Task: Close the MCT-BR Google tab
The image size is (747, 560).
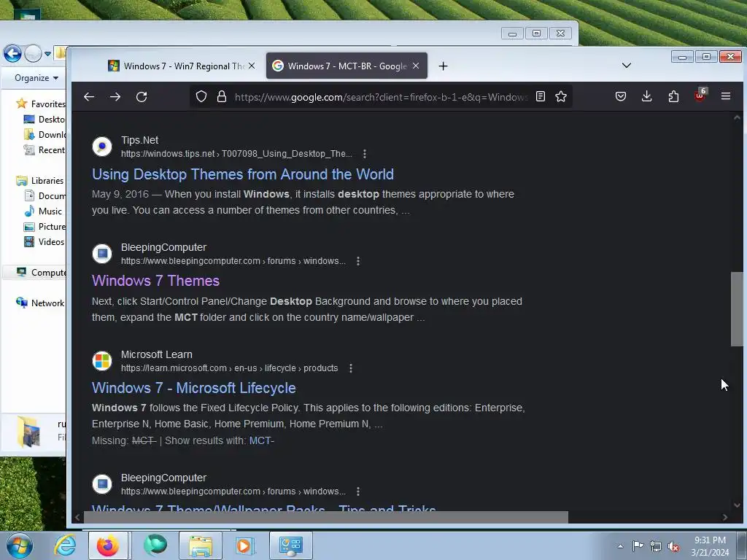Action: (415, 66)
